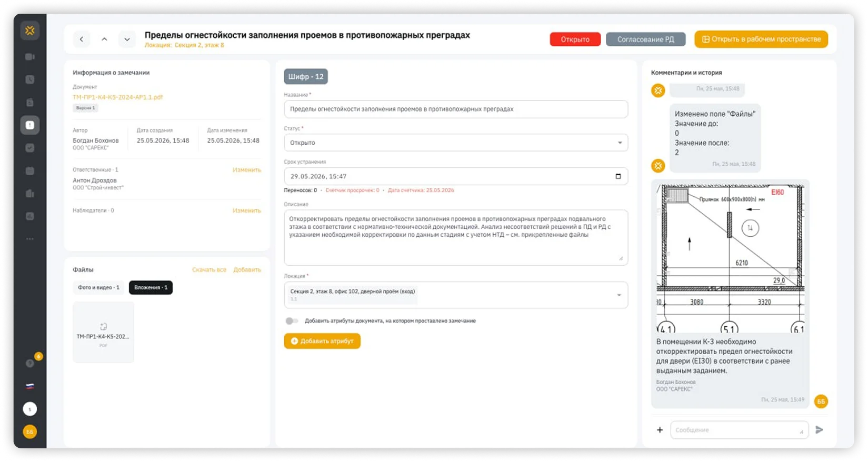Screen dimensions: 868x462
Task: Click author name Богдан Бохонов in info panel
Action: click(x=96, y=140)
